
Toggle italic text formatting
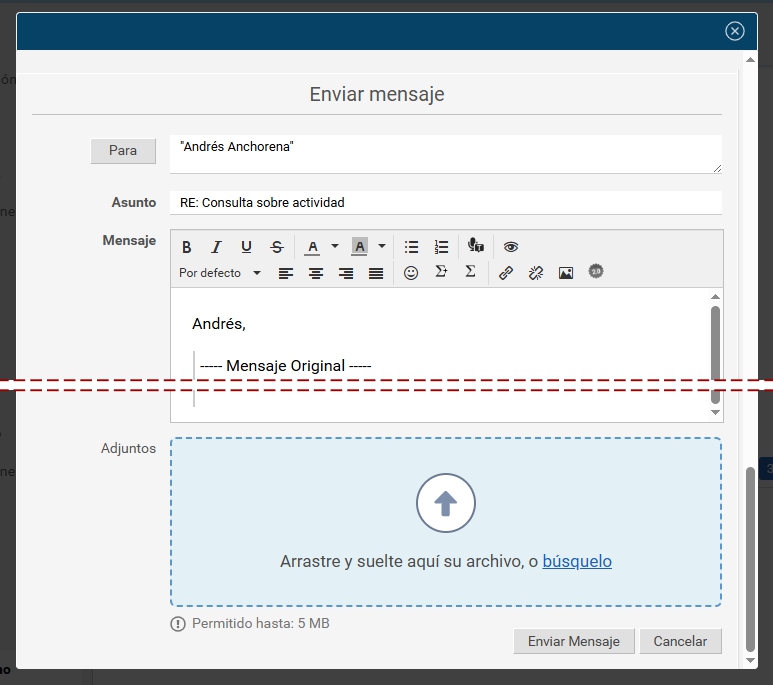pyautogui.click(x=216, y=247)
